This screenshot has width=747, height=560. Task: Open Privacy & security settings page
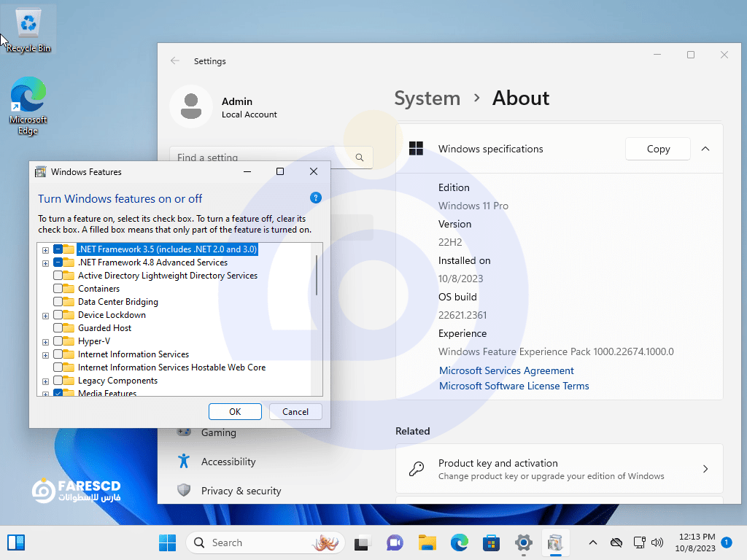(241, 491)
